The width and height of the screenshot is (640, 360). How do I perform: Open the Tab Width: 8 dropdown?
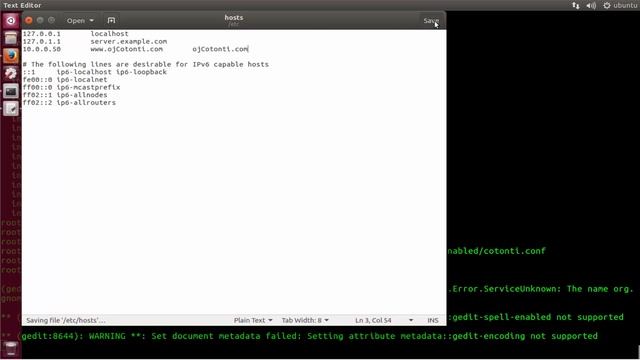click(x=305, y=320)
